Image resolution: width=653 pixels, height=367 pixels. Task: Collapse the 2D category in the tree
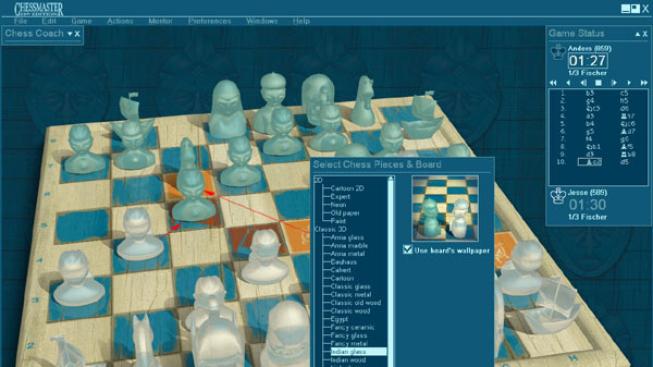(x=318, y=180)
